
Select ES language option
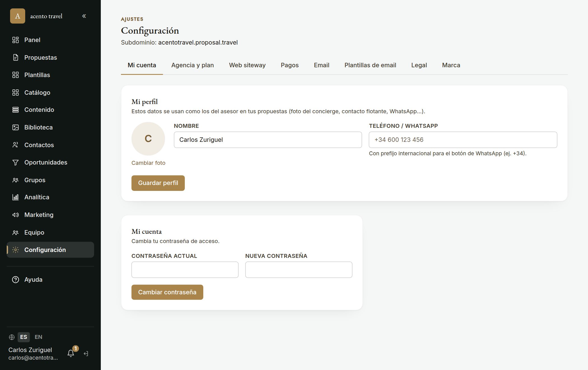point(24,337)
